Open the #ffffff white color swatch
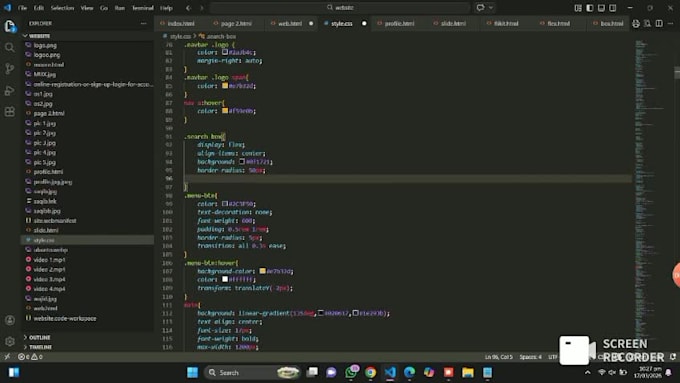 [x=225, y=279]
